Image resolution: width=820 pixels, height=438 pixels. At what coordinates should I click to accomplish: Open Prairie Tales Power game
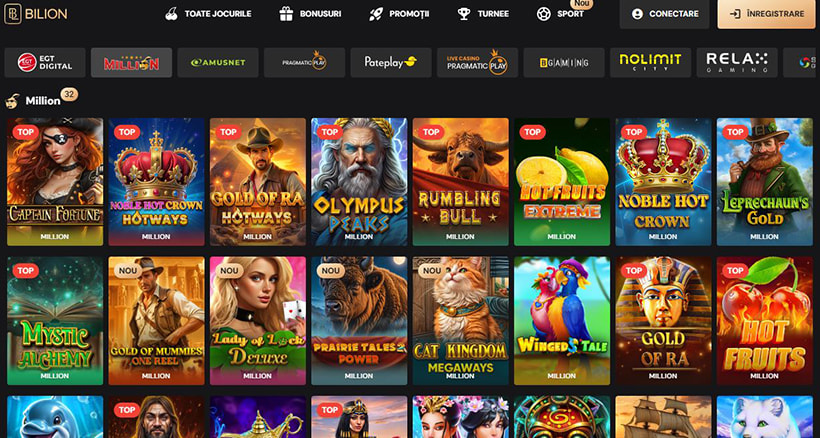tap(359, 320)
